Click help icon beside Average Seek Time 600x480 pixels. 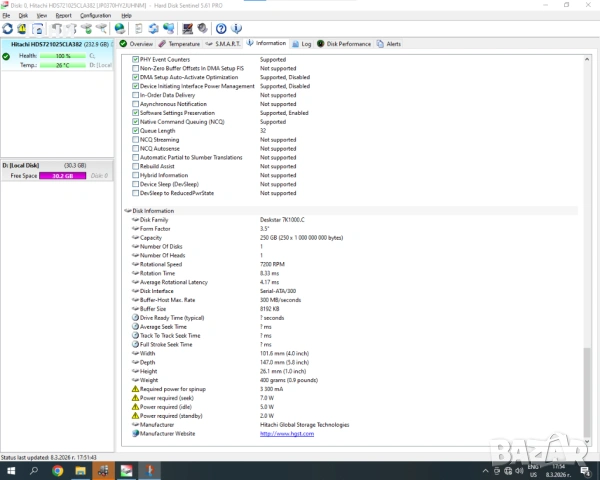135,327
